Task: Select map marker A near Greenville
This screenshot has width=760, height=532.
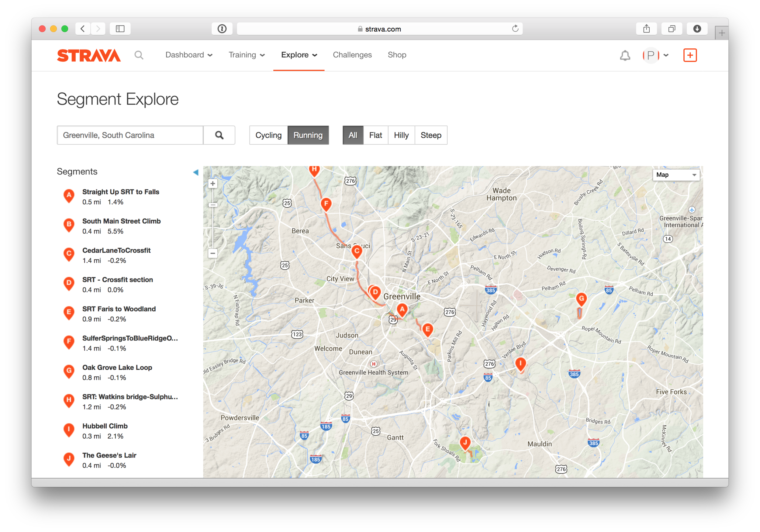Action: pos(402,310)
